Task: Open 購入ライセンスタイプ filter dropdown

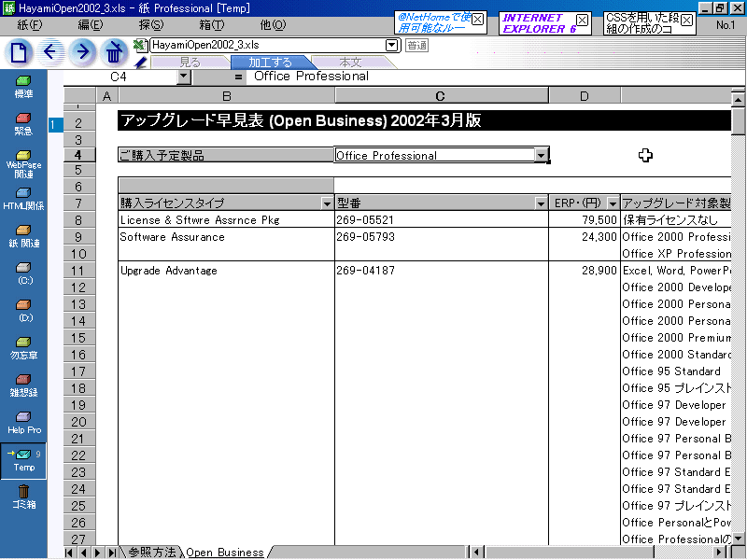Action: tap(326, 203)
